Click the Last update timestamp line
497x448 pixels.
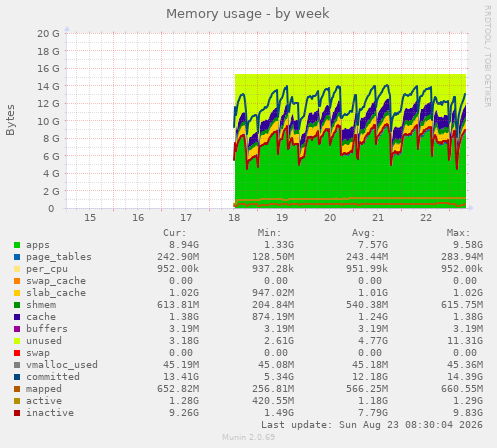tap(372, 425)
